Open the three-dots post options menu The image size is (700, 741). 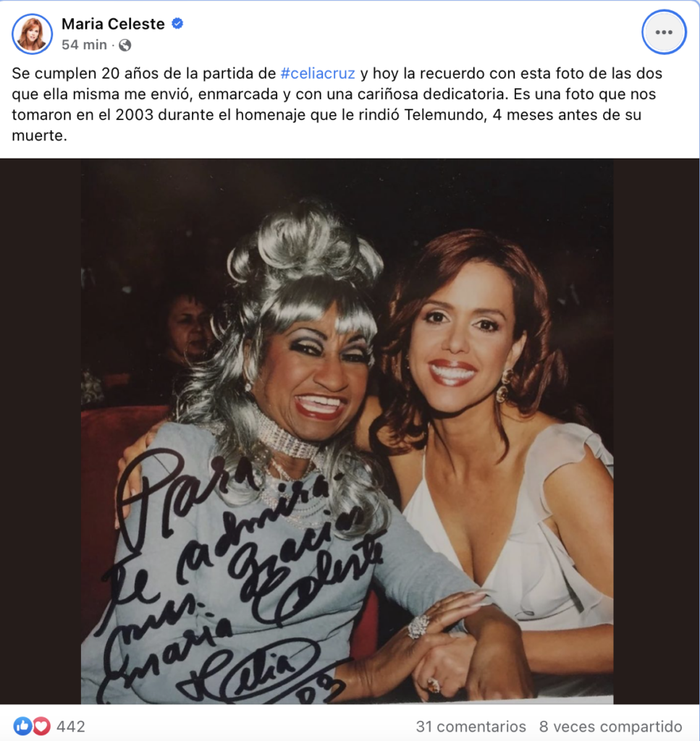[x=664, y=32]
